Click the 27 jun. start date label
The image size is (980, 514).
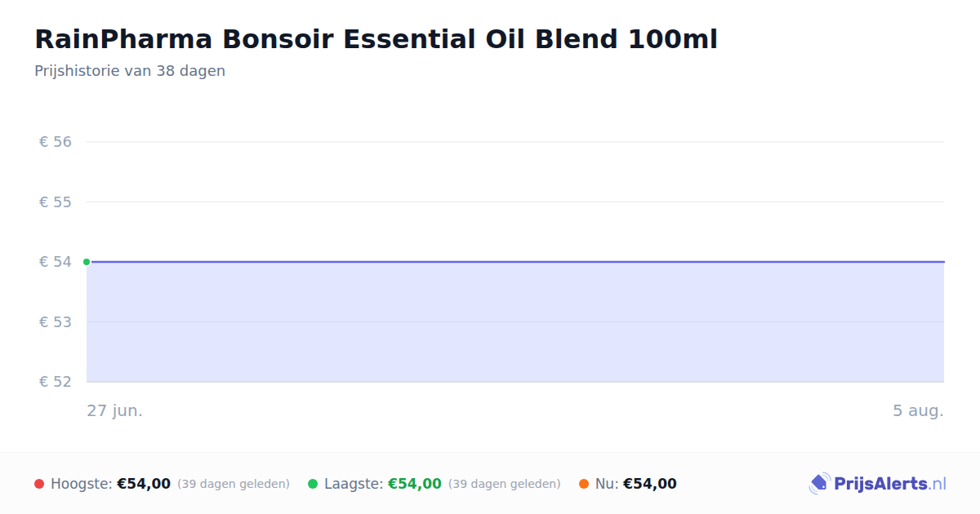click(115, 410)
